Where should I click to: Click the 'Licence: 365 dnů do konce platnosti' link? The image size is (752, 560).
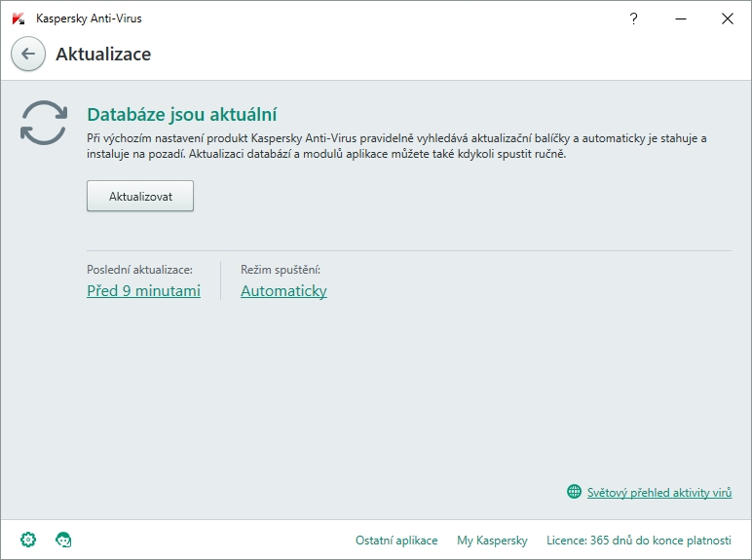[x=639, y=541]
